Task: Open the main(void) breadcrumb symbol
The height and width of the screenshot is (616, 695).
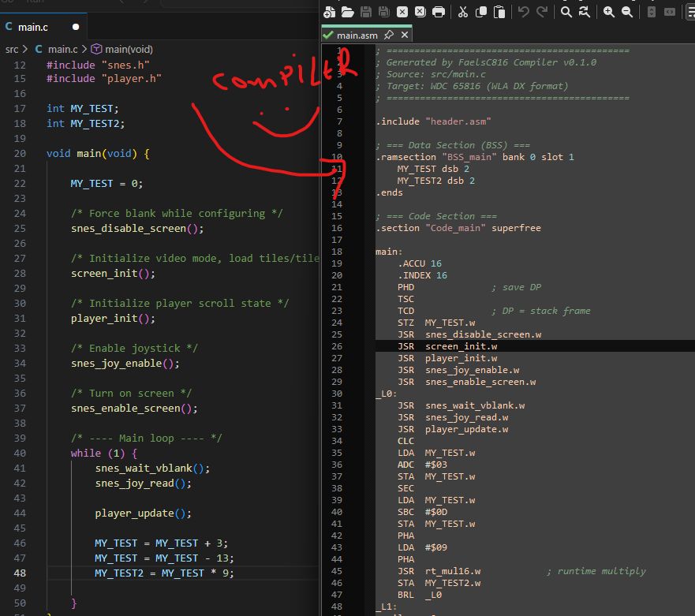Action: [x=129, y=49]
